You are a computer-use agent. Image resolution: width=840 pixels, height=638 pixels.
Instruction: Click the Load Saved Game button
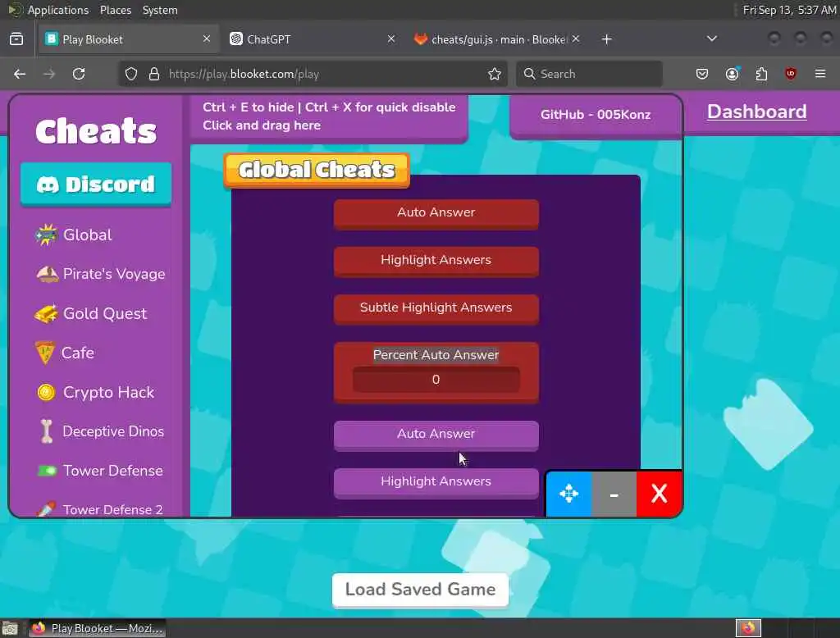pos(420,590)
